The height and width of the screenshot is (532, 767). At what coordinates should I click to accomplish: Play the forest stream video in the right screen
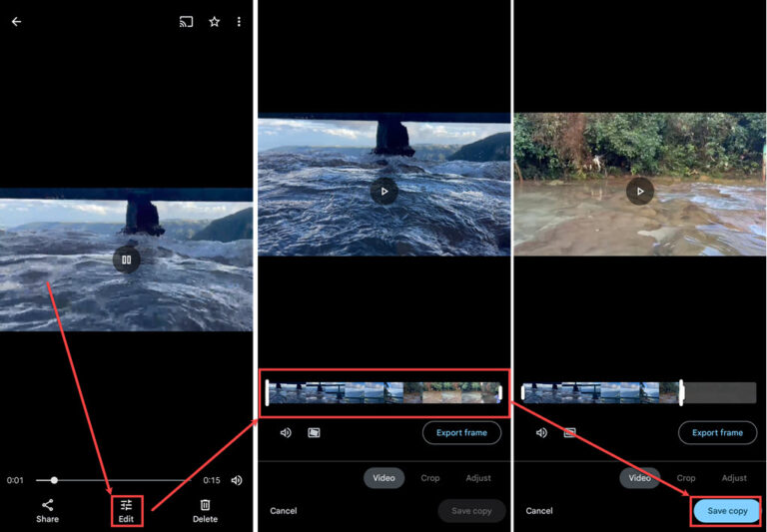(x=640, y=192)
